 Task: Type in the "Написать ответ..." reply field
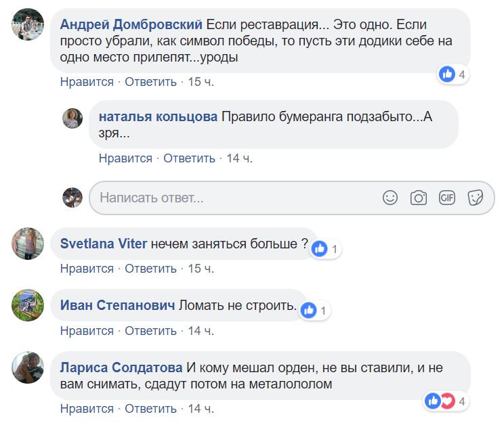pyautogui.click(x=230, y=198)
